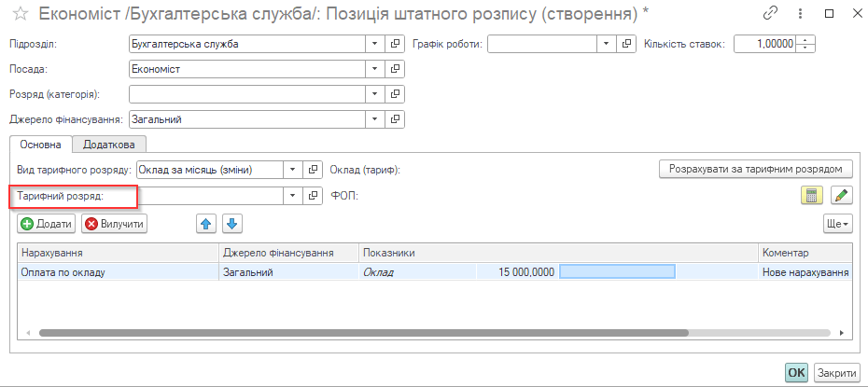Viewport: 868px width, 387px height.
Task: Copy the link to this form
Action: [x=771, y=14]
